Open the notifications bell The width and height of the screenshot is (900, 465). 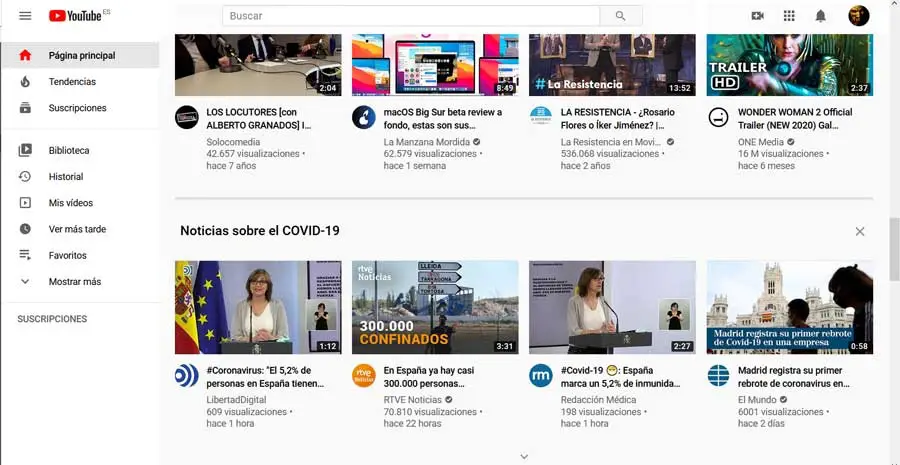pyautogui.click(x=821, y=16)
